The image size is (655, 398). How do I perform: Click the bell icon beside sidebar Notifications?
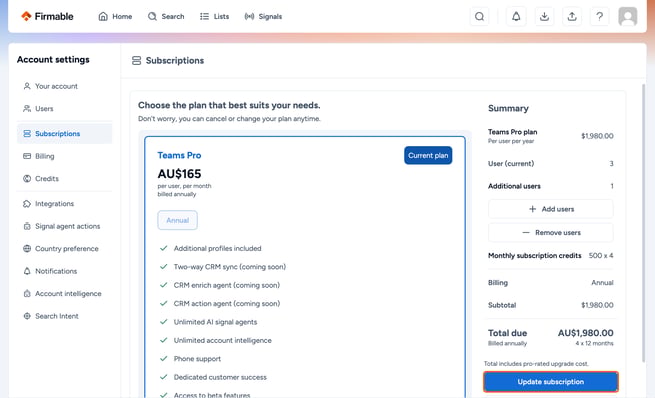click(x=27, y=271)
